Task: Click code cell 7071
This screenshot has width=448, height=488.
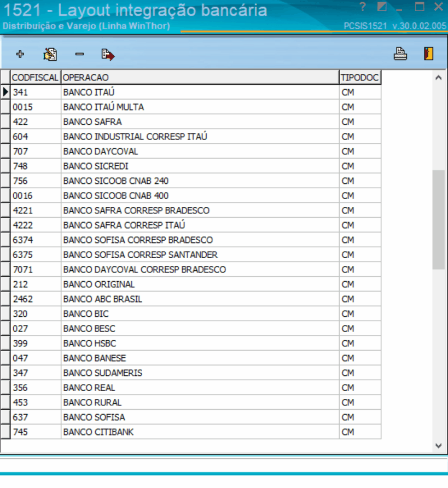Action: [36, 270]
